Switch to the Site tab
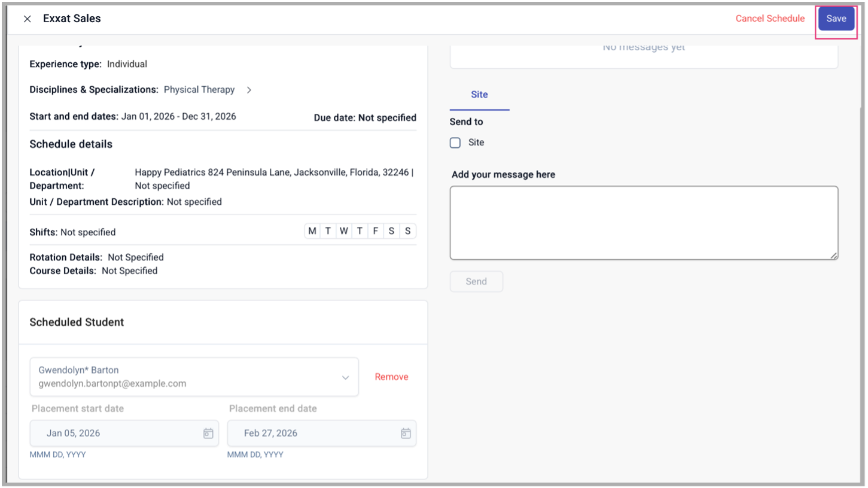Viewport: 868px width, 488px height. point(479,95)
